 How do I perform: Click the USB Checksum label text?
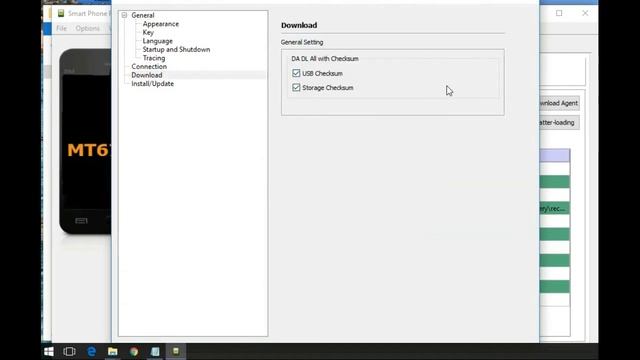pyautogui.click(x=322, y=73)
